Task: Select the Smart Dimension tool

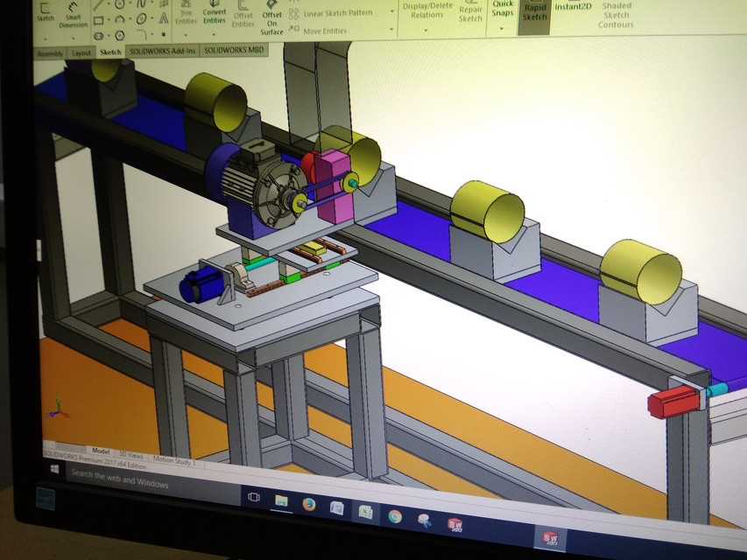Action: tap(73, 16)
